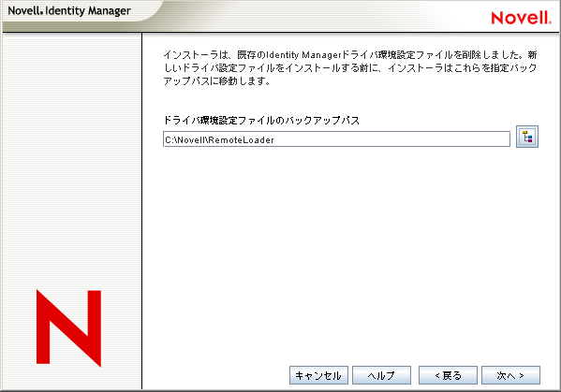Image resolution: width=561 pixels, height=392 pixels.
Task: Click the キャンセル button
Action: pyautogui.click(x=318, y=375)
